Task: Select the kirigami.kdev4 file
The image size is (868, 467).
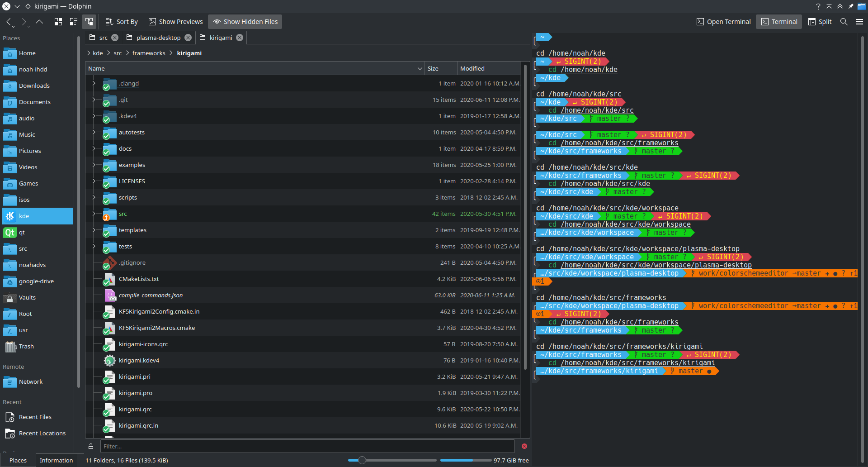Action: pyautogui.click(x=139, y=360)
